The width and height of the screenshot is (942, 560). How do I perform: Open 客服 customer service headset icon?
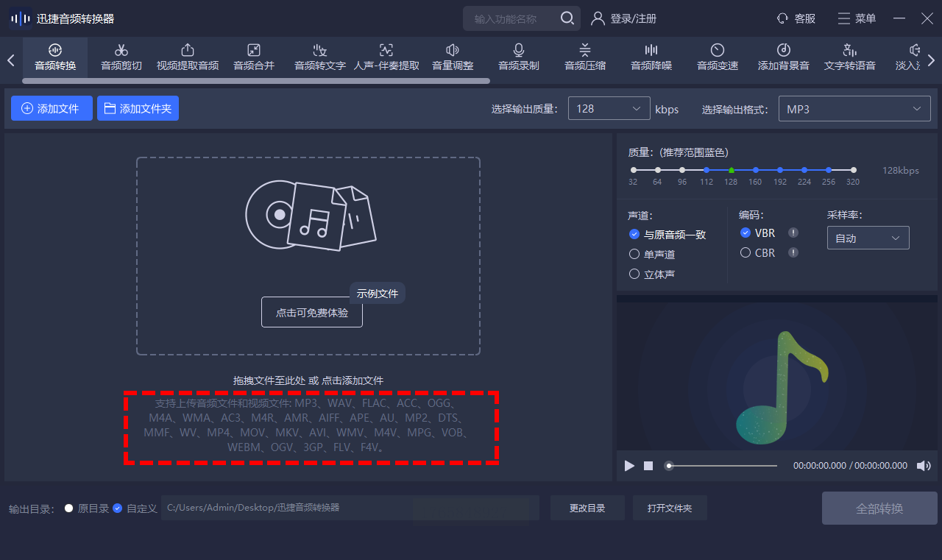tap(782, 18)
